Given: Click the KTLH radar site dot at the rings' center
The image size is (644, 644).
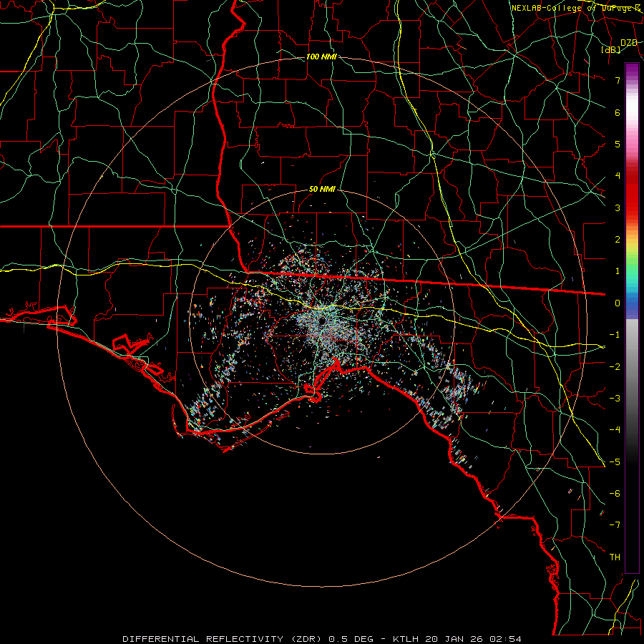Looking at the screenshot, I should pyautogui.click(x=323, y=321).
